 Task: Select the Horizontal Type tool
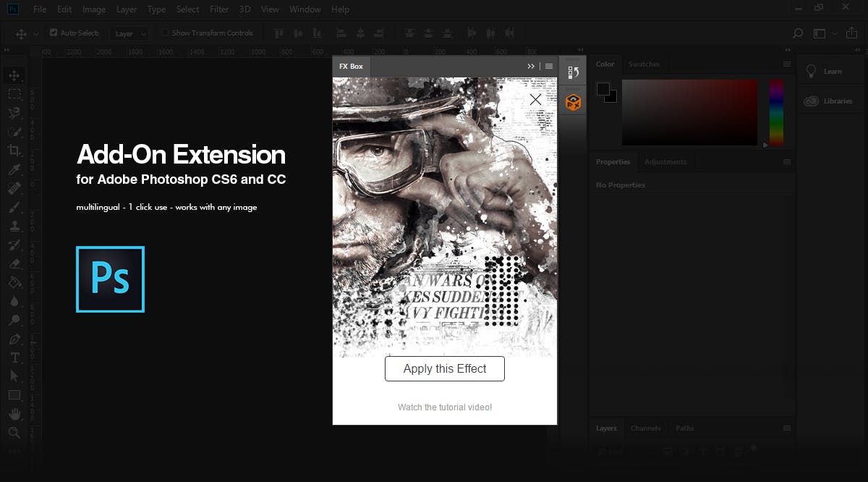pos(15,357)
